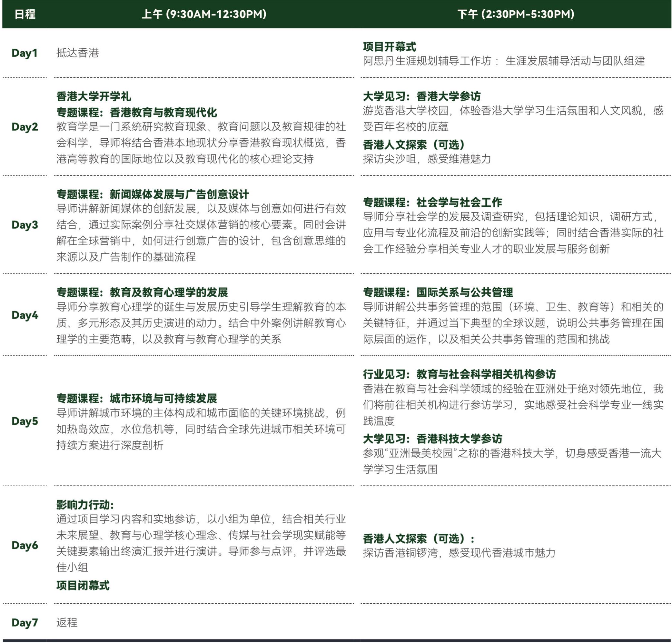Click 专题课程：新闻媒体发展与广告创意设计 title
The image size is (672, 643).
coord(153,194)
